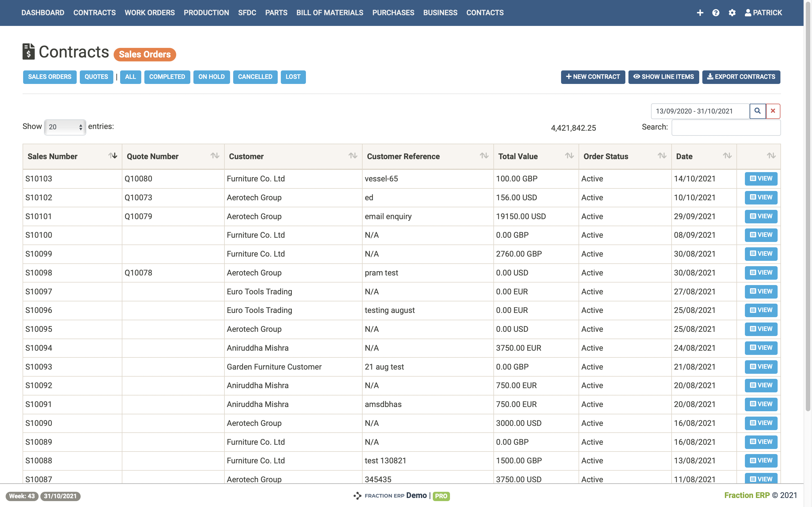Screen dimensions: 812x507
Task: Open the help icon in top bar
Action: 716,13
